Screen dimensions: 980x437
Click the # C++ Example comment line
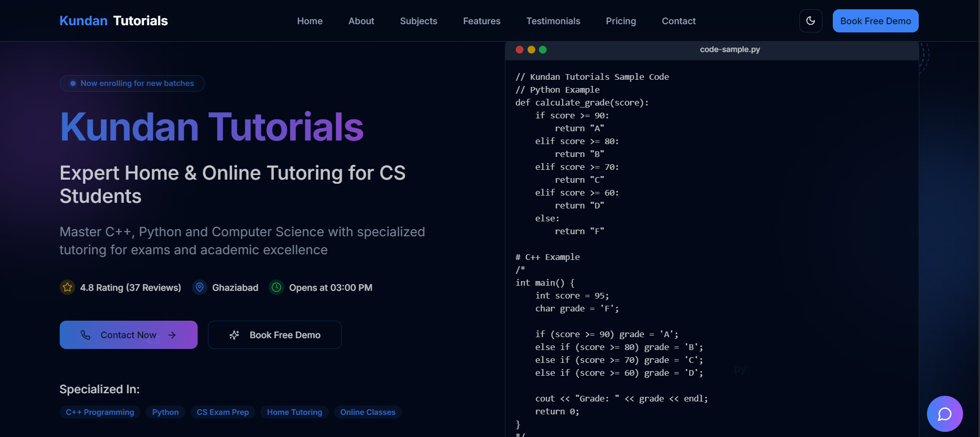548,257
